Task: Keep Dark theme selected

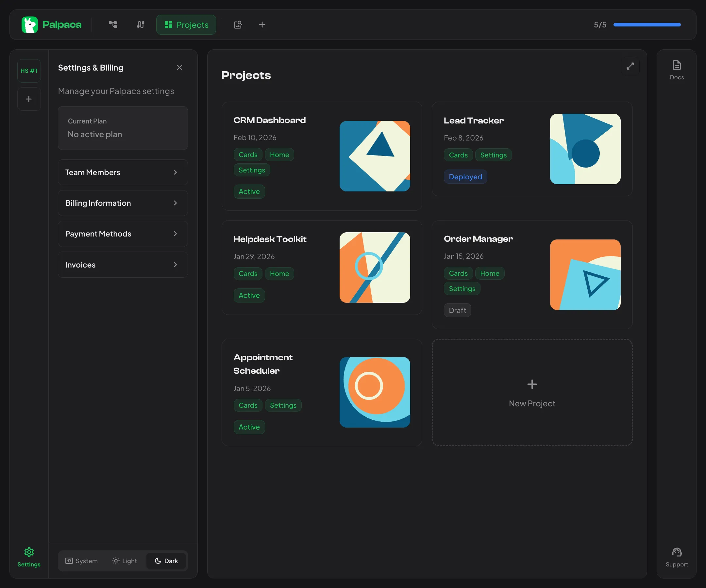Action: coord(166,561)
